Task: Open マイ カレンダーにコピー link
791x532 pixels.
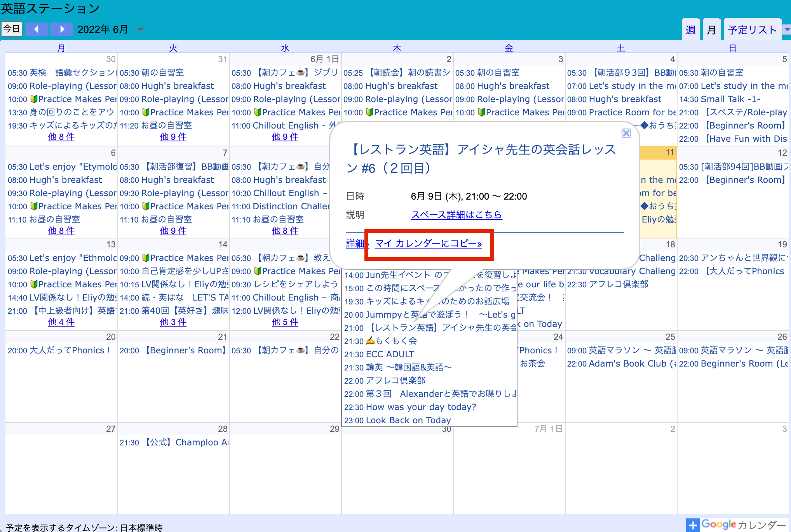Action: (428, 244)
